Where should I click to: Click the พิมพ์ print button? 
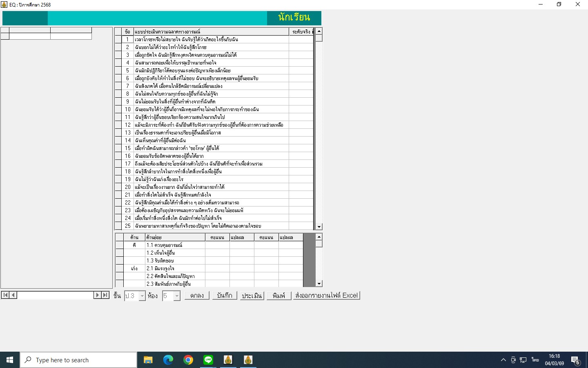[x=279, y=296]
